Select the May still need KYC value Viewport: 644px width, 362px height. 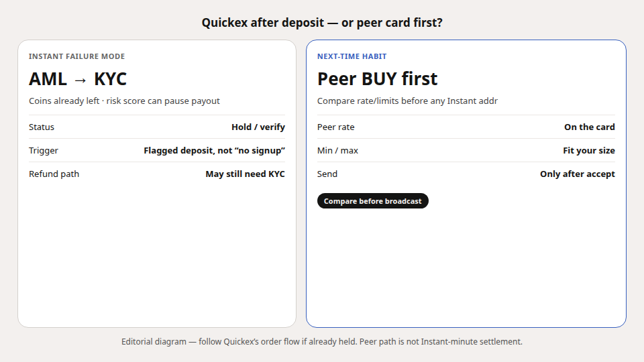point(246,174)
